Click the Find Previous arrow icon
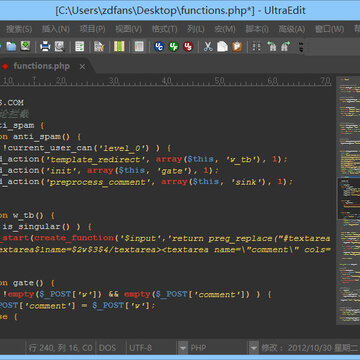This screenshot has height=360, width=360. pos(271,46)
